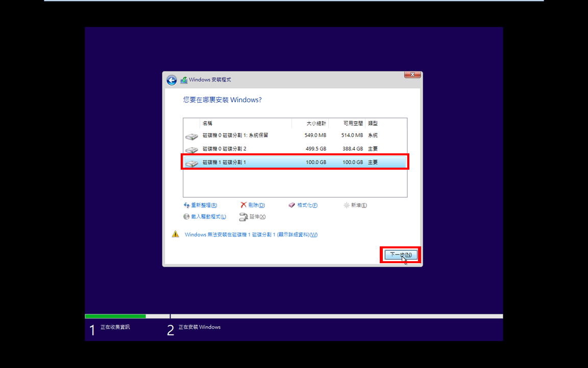The height and width of the screenshot is (368, 588).
Task: Click the 388.4 GB free space cell
Action: pos(353,149)
